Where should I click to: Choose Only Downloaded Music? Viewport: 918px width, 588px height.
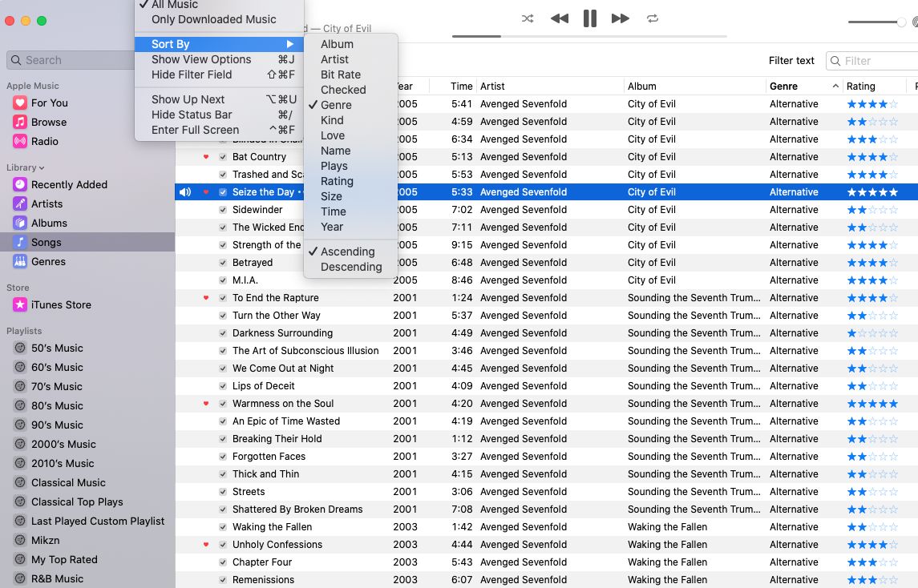coord(214,19)
